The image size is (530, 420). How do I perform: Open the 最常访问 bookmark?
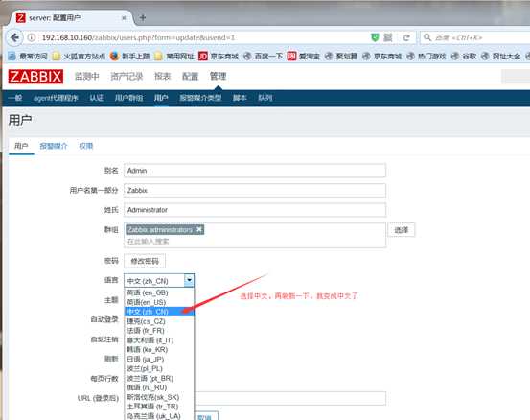click(28, 57)
